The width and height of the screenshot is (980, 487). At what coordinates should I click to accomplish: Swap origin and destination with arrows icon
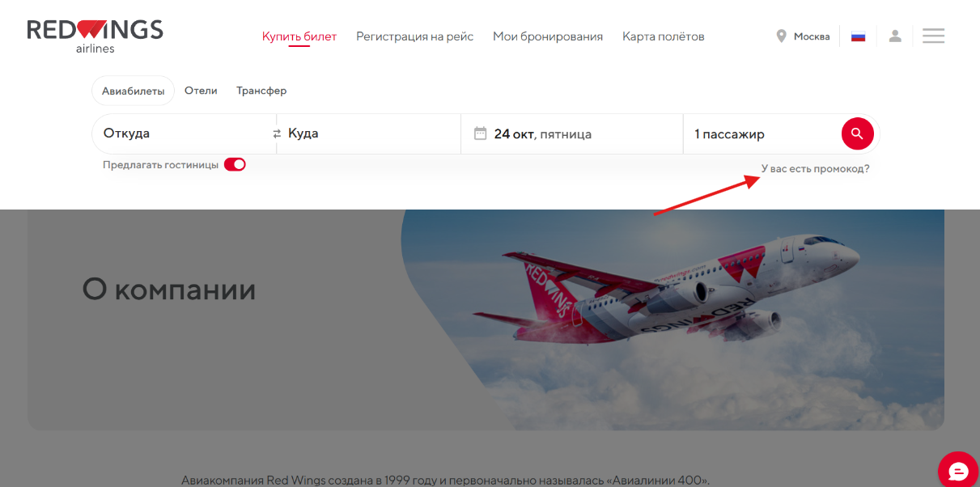(277, 134)
